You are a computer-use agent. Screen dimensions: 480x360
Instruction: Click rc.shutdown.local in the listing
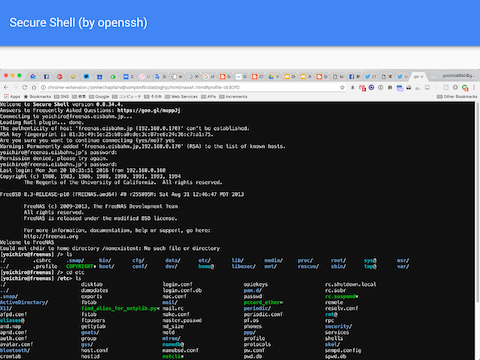click(x=351, y=284)
